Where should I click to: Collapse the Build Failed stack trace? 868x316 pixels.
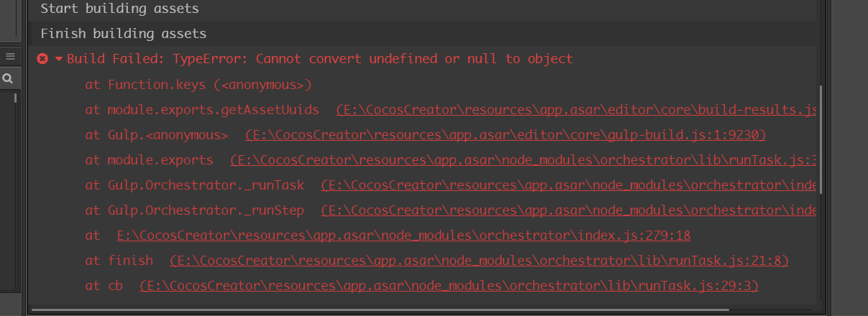(x=59, y=59)
